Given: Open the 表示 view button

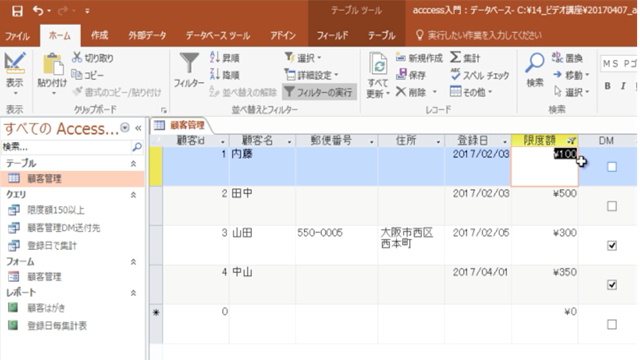Looking at the screenshot, I should [x=15, y=73].
